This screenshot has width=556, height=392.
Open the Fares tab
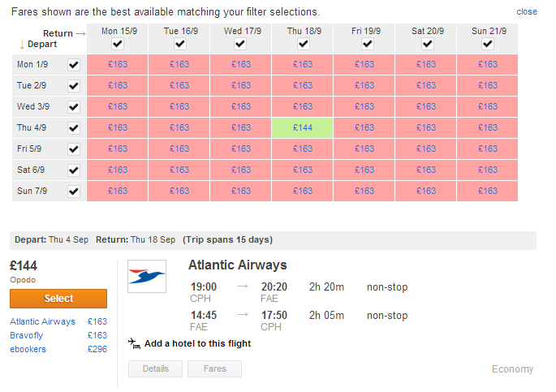point(214,369)
